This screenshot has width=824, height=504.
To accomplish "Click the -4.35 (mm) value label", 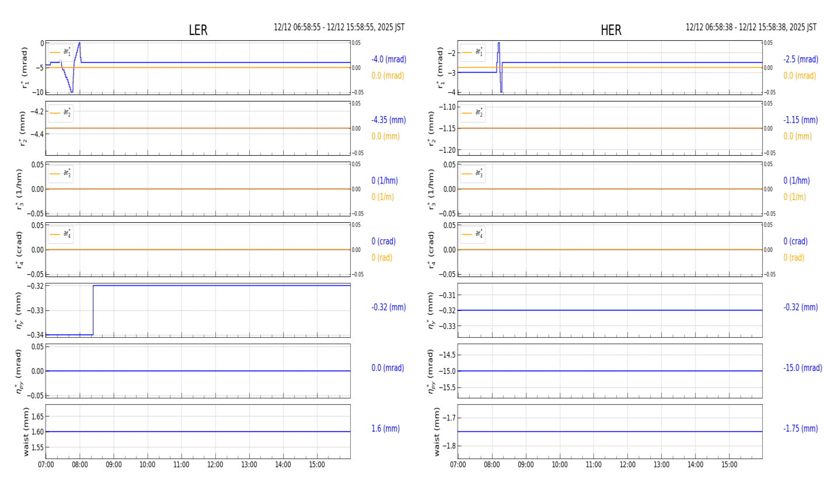I will pyautogui.click(x=389, y=120).
